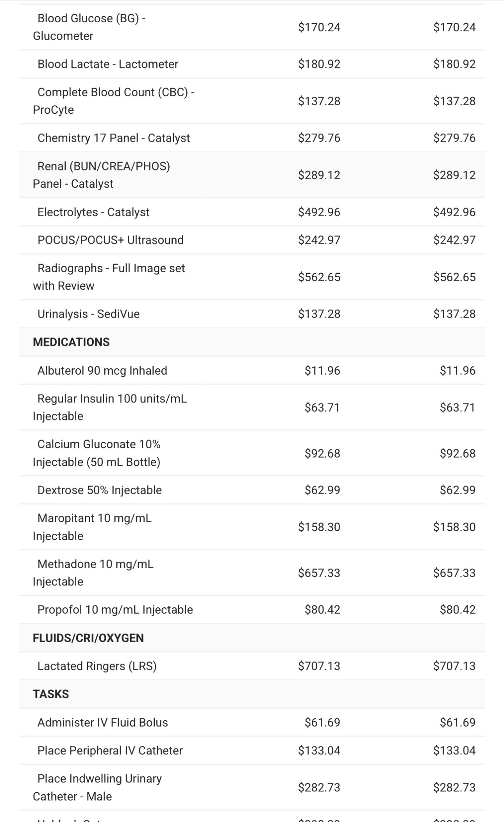Viewport: 504px width, 822px height.
Task: Click the FLUIDS/CRI/OXYGEN section header
Action: [x=88, y=638]
